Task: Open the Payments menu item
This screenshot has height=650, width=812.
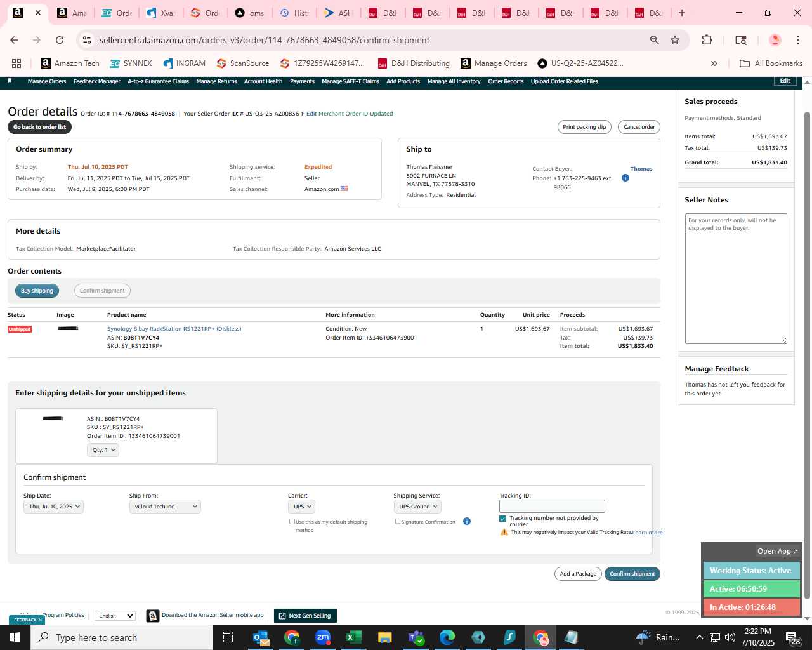Action: point(302,81)
